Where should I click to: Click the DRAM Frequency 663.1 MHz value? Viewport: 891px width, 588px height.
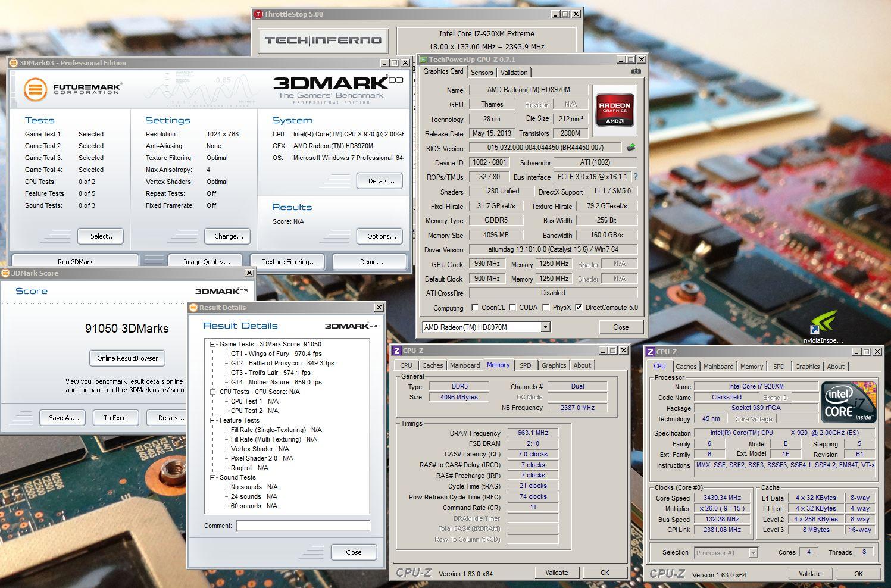[x=533, y=433]
